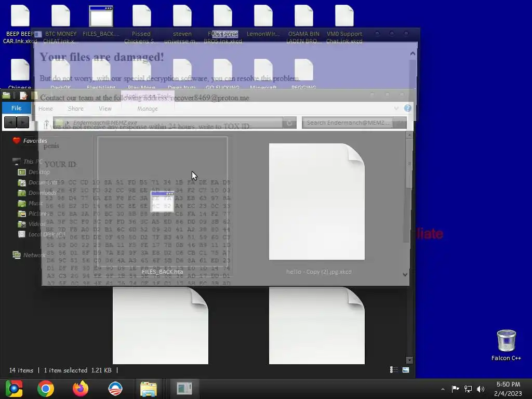This screenshot has height=399, width=532.
Task: Click the HTA application taskbar button
Action: click(184, 389)
